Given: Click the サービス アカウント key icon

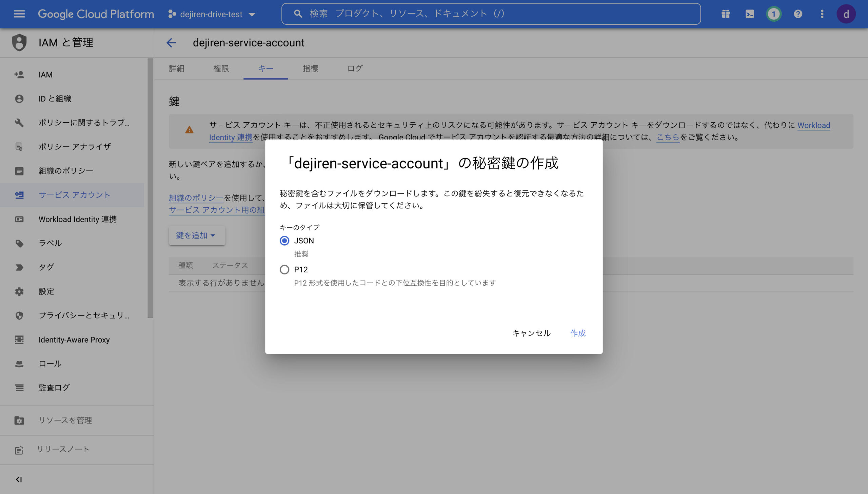Looking at the screenshot, I should (x=19, y=195).
